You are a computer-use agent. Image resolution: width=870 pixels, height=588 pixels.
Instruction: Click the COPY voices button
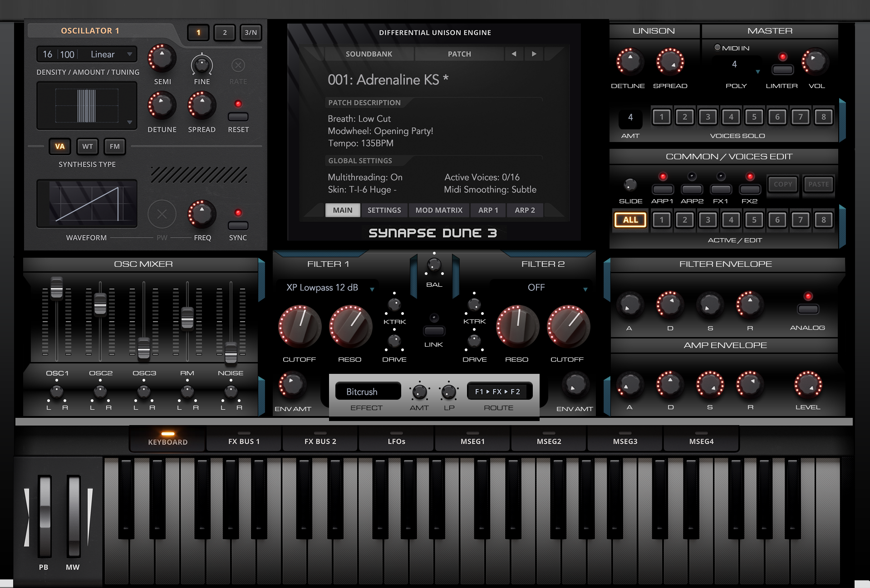click(x=783, y=184)
